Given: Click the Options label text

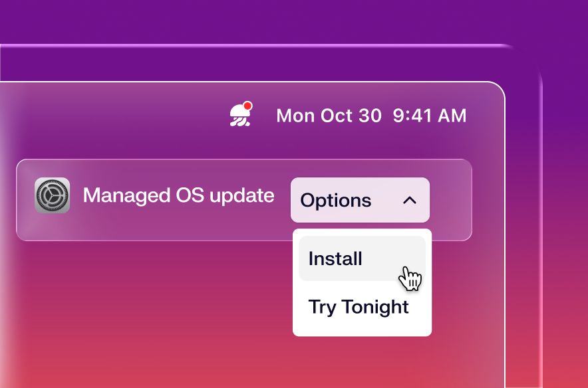Looking at the screenshot, I should pyautogui.click(x=335, y=200).
